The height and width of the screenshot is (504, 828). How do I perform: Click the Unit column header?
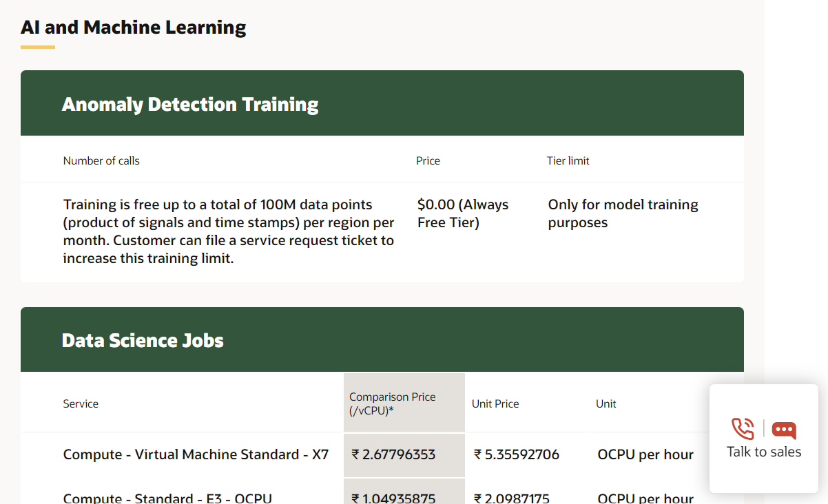[606, 403]
